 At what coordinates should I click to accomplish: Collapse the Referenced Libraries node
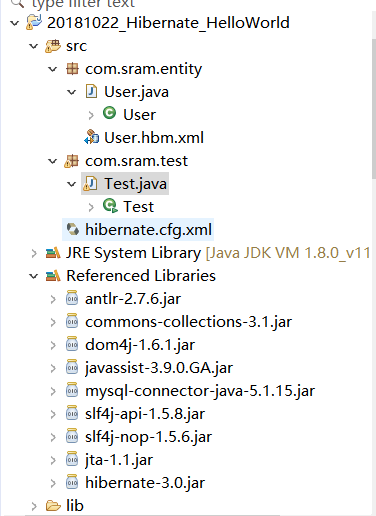[x=34, y=276]
